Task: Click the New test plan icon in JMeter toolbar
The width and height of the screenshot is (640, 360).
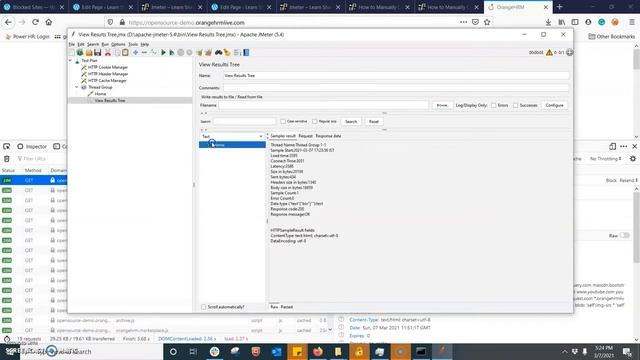Action: (72, 53)
